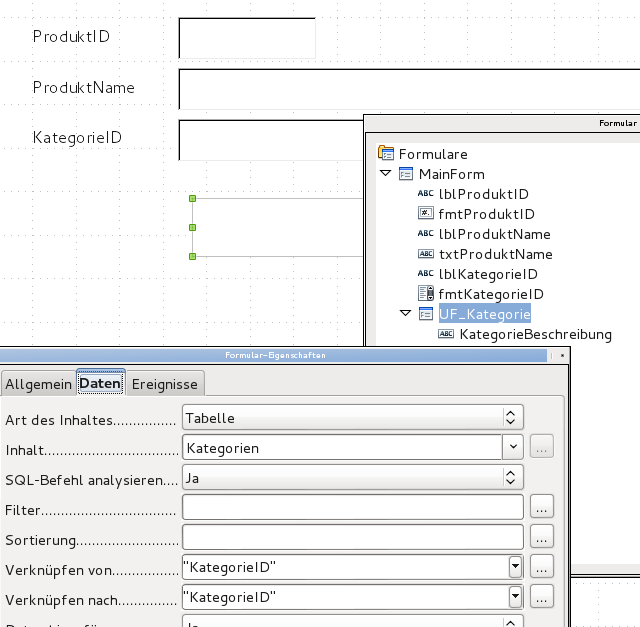This screenshot has height=627, width=640.
Task: Click the fmtKategorieID list box icon
Action: click(426, 293)
